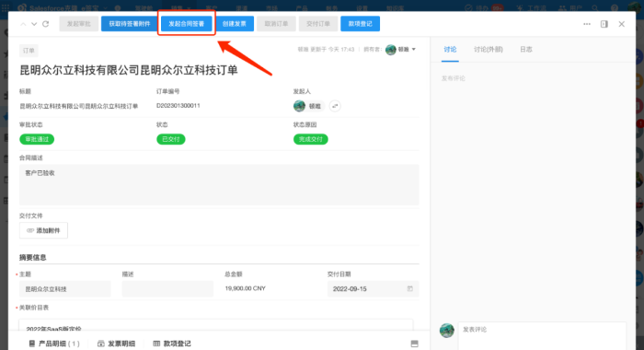Open the more options ellipsis menu
644x350 pixels.
coord(587,24)
